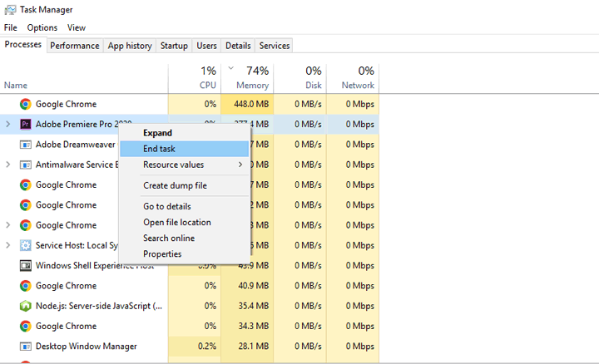Click the Desktop Window Manager icon
Screen dimensions: 599x364
point(25,347)
